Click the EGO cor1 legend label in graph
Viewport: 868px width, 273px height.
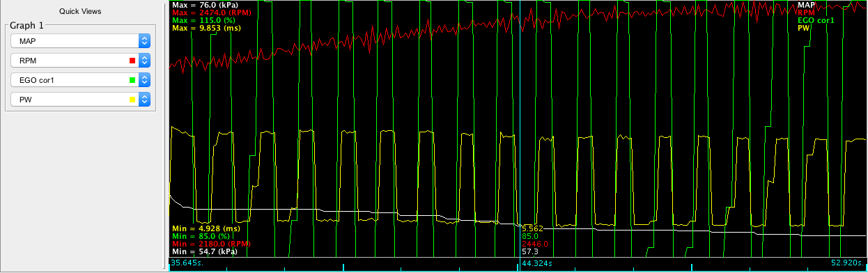click(x=816, y=20)
